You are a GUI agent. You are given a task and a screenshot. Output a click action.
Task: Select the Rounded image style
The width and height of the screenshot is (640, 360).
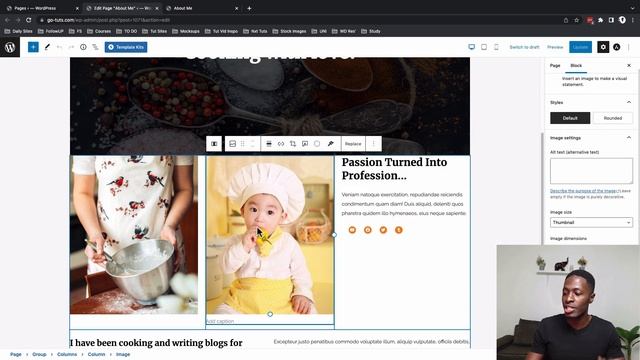pyautogui.click(x=613, y=118)
